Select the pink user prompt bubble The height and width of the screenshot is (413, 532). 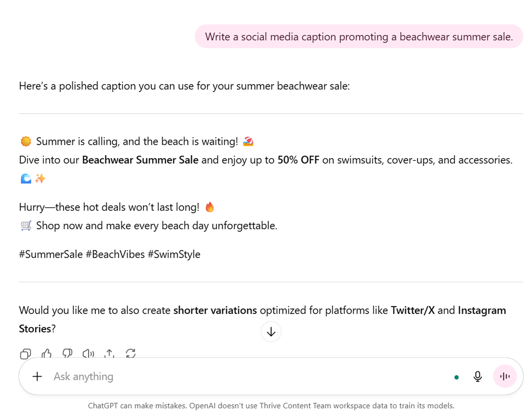(359, 37)
